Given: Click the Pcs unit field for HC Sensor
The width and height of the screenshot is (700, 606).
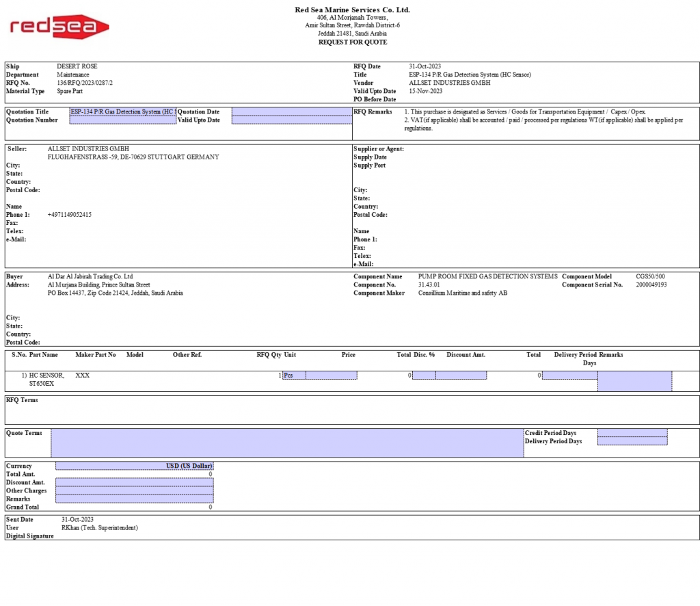Looking at the screenshot, I should (x=294, y=376).
